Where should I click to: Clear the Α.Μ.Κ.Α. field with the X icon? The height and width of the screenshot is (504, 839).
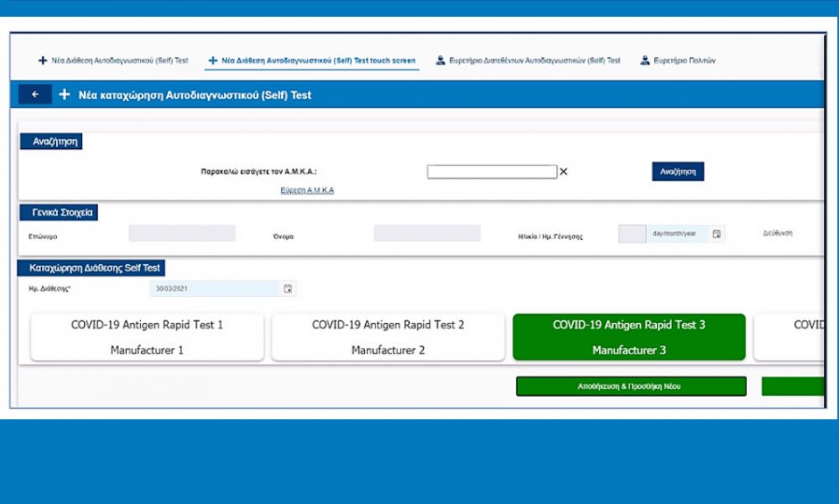click(563, 172)
